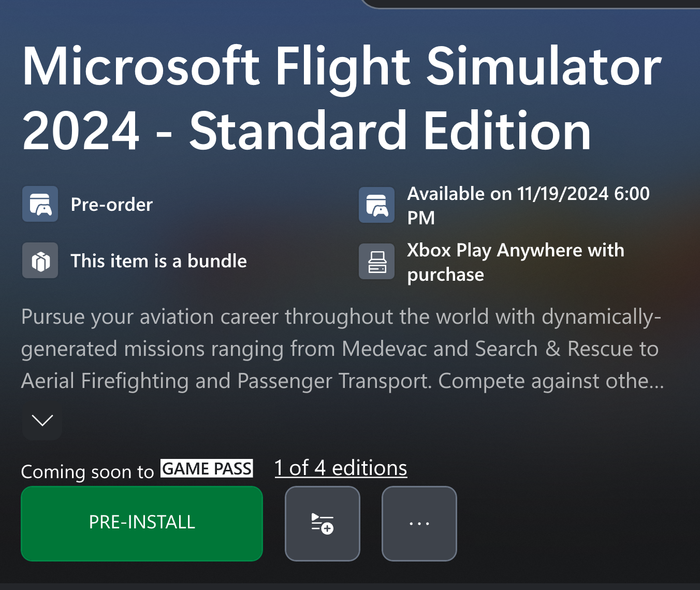Click 'Available on 11/19/2024 6:00 PM' text

(528, 206)
